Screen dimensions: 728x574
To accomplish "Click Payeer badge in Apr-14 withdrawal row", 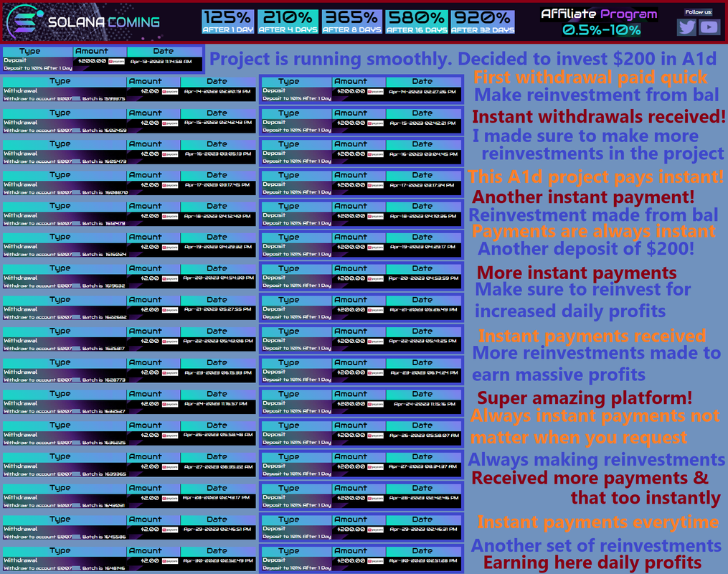I will [170, 92].
